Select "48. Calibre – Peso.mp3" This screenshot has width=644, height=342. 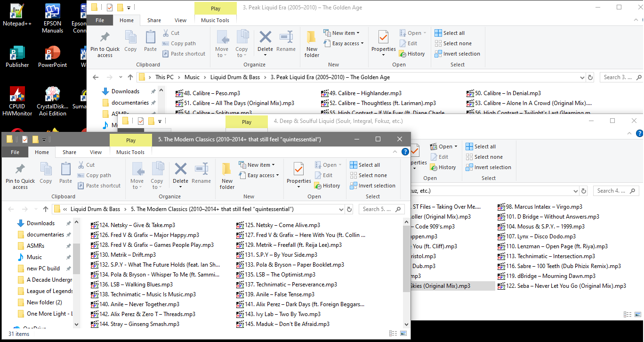[208, 93]
